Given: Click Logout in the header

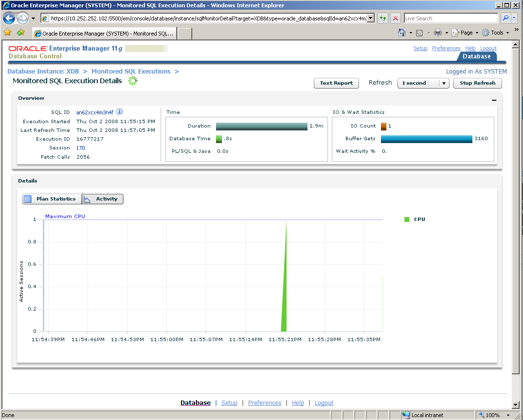Looking at the screenshot, I should (x=488, y=48).
